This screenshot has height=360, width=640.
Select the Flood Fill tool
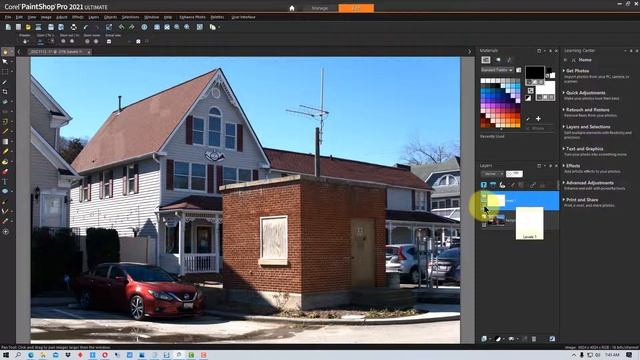tap(5, 162)
